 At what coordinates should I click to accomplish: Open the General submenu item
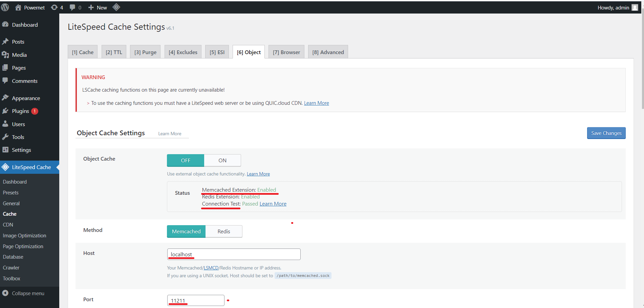coord(11,203)
